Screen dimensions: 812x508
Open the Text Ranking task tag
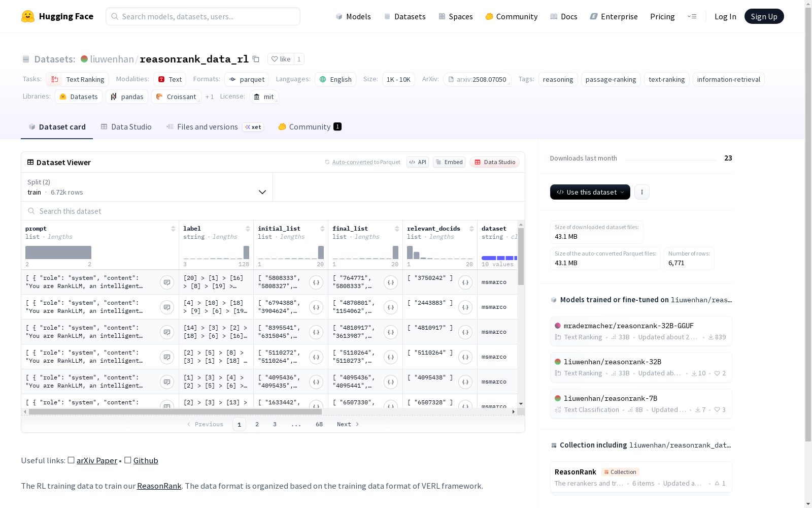point(78,79)
